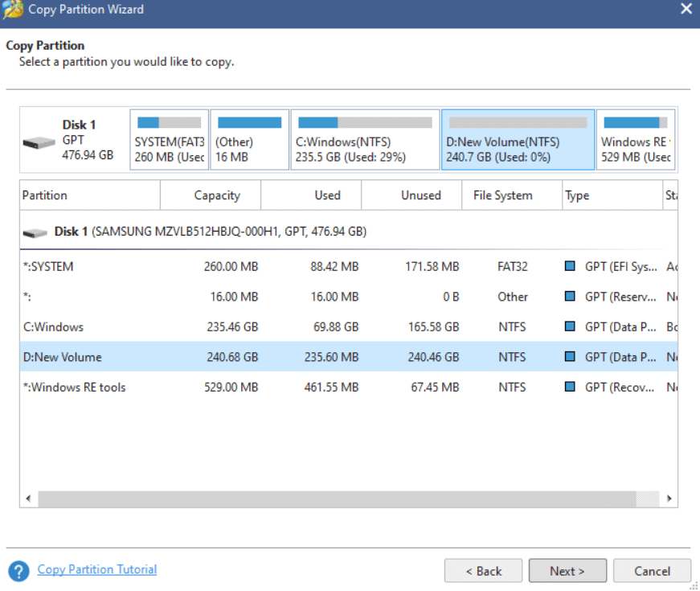700x591 pixels.
Task: Sort by the File System column header
Action: pos(512,195)
